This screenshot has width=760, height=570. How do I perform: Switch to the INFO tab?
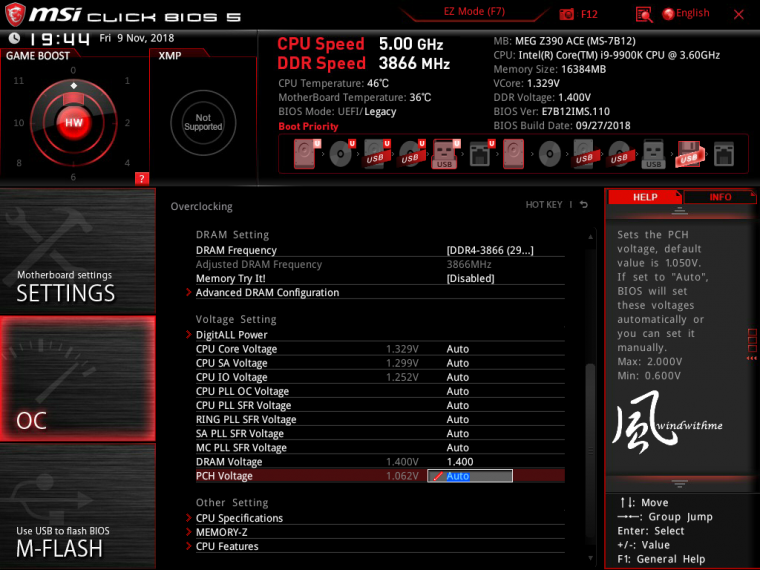(720, 197)
